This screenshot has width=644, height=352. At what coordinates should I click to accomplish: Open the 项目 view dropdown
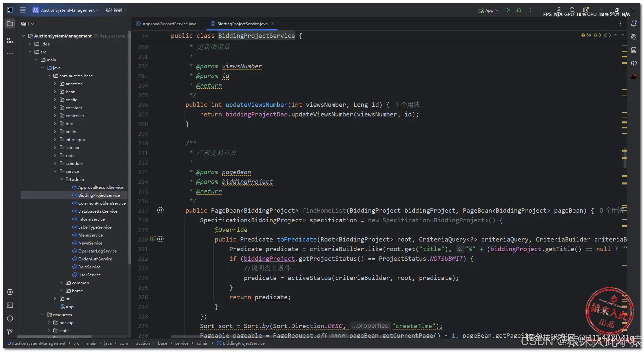[27, 24]
